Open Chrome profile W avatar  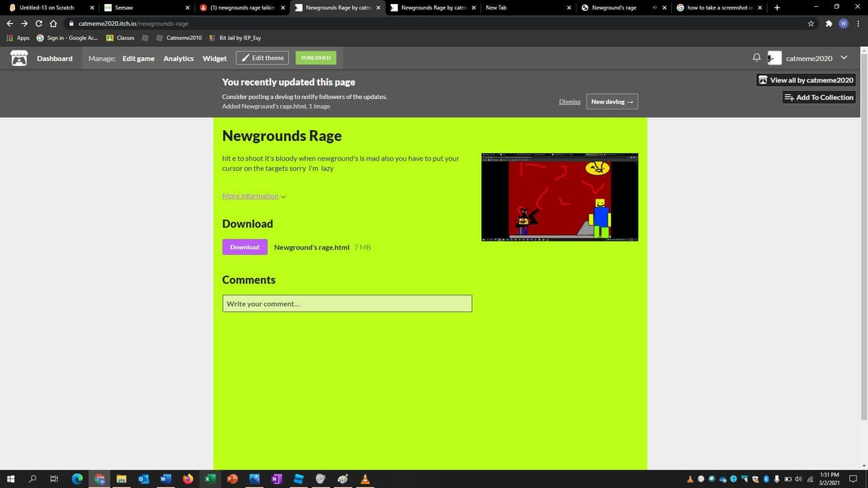click(x=844, y=23)
